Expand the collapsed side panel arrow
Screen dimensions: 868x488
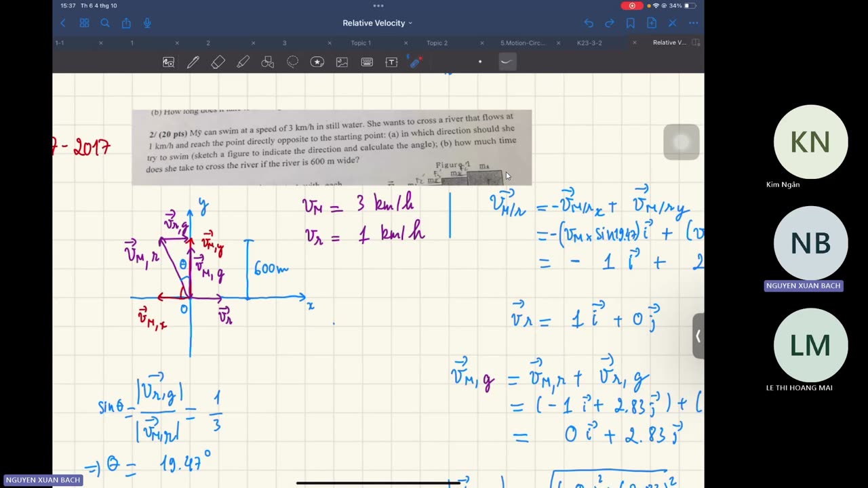(x=698, y=335)
